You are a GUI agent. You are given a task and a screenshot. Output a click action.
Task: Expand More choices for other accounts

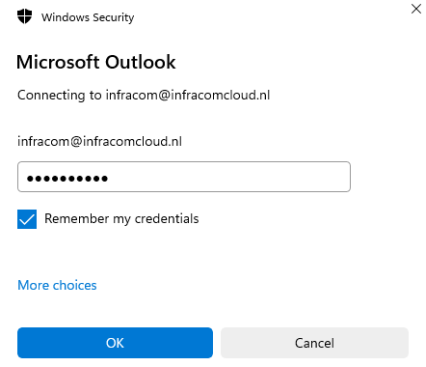pyautogui.click(x=57, y=285)
